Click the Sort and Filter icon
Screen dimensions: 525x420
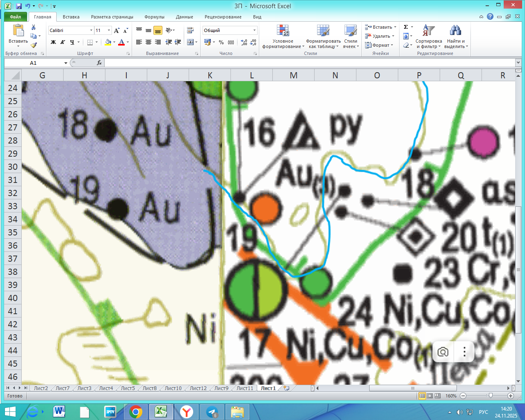click(x=428, y=31)
